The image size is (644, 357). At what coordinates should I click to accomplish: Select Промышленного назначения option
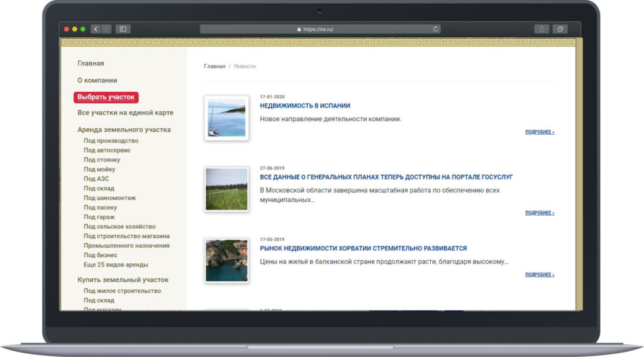point(126,245)
